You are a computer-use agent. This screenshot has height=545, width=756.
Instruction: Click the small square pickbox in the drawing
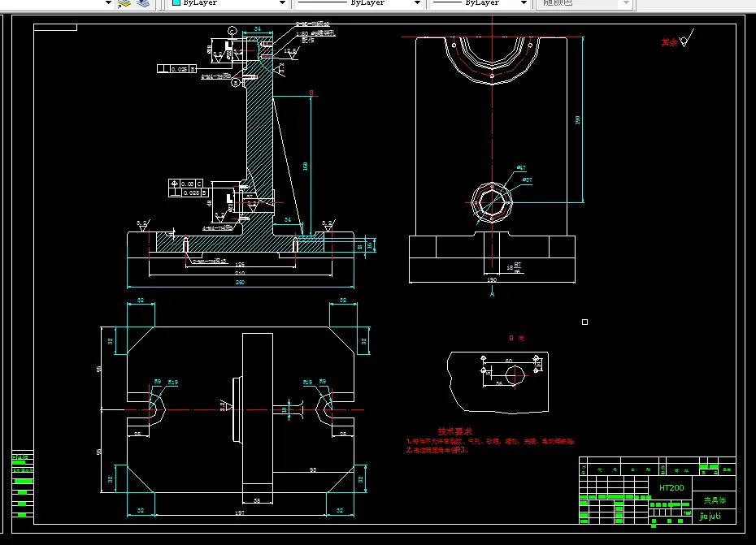(584, 322)
